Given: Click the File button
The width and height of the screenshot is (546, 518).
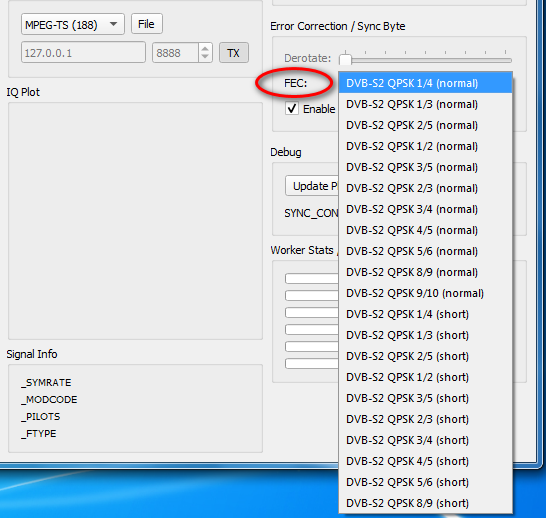Looking at the screenshot, I should tap(147, 24).
